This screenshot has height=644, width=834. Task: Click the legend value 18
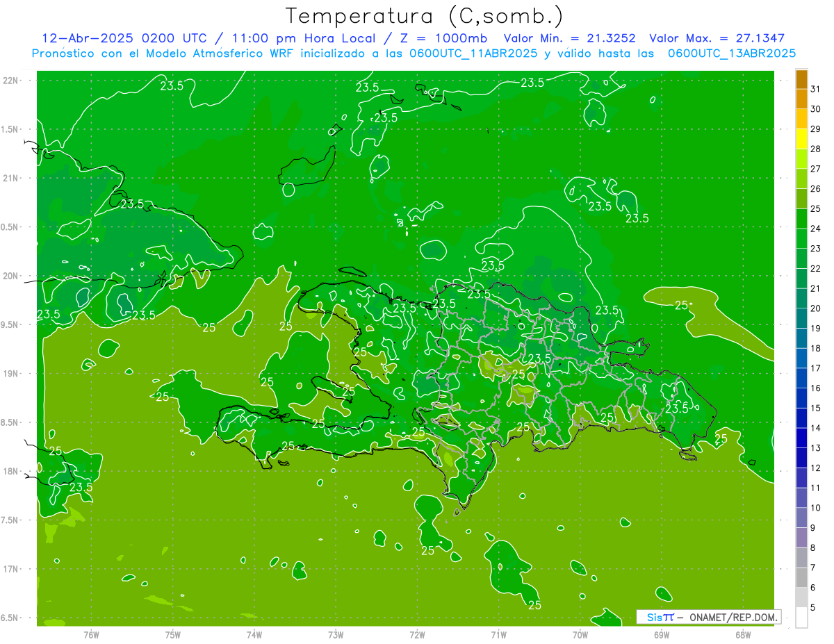coord(816,349)
